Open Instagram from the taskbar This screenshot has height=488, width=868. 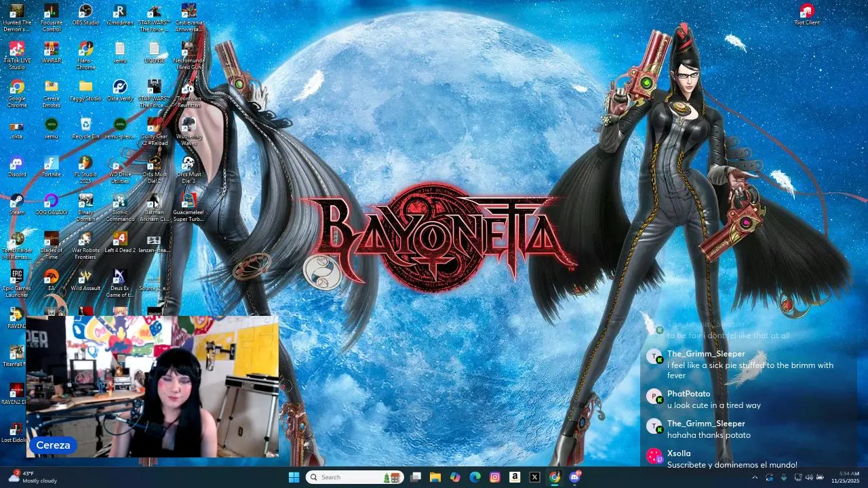point(495,477)
